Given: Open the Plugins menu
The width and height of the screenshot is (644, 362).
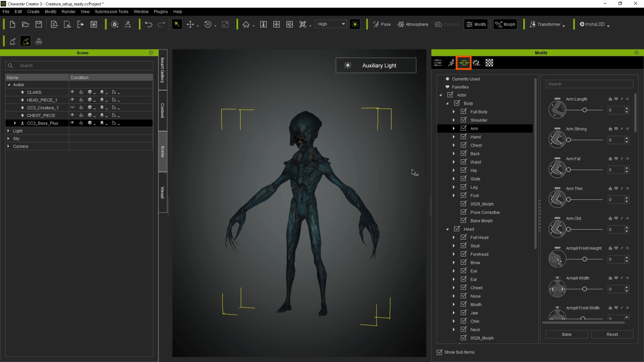Looking at the screenshot, I should click(x=161, y=12).
